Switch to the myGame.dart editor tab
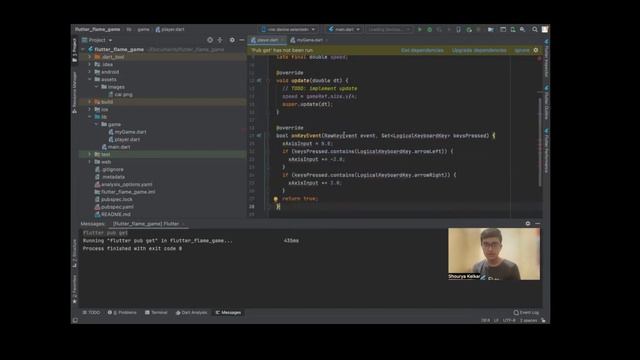This screenshot has width=640, height=360. (x=309, y=40)
